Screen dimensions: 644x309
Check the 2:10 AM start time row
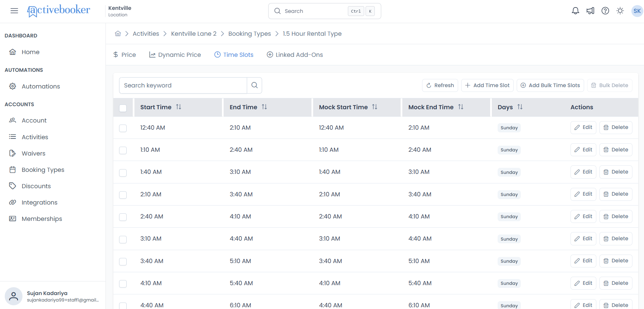click(x=123, y=195)
